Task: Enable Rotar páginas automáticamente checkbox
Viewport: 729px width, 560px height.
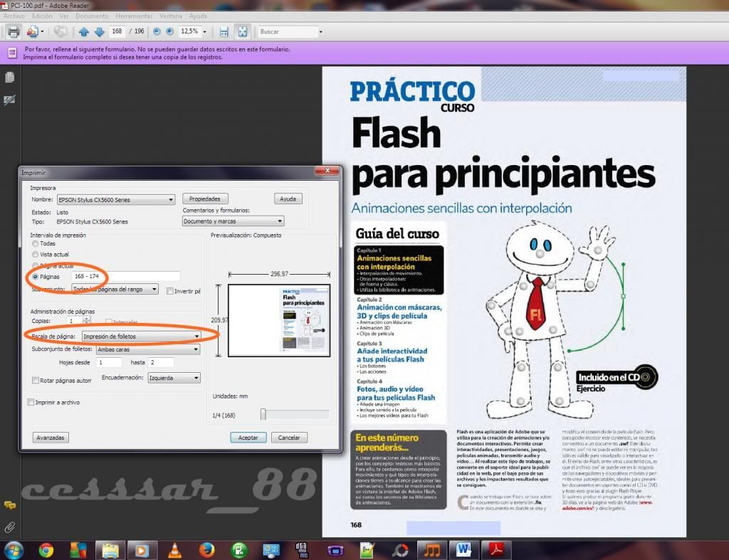Action: pyautogui.click(x=36, y=380)
